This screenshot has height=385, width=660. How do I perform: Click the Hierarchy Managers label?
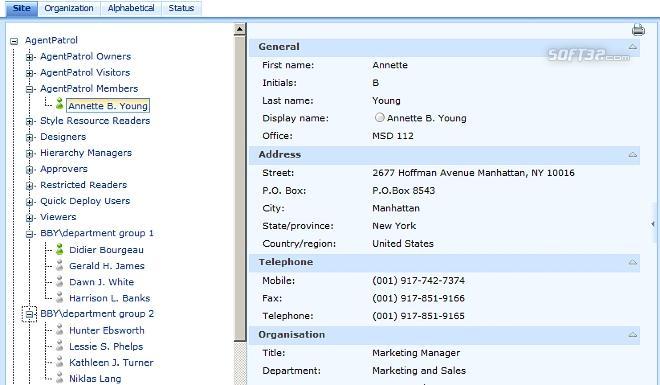click(86, 153)
